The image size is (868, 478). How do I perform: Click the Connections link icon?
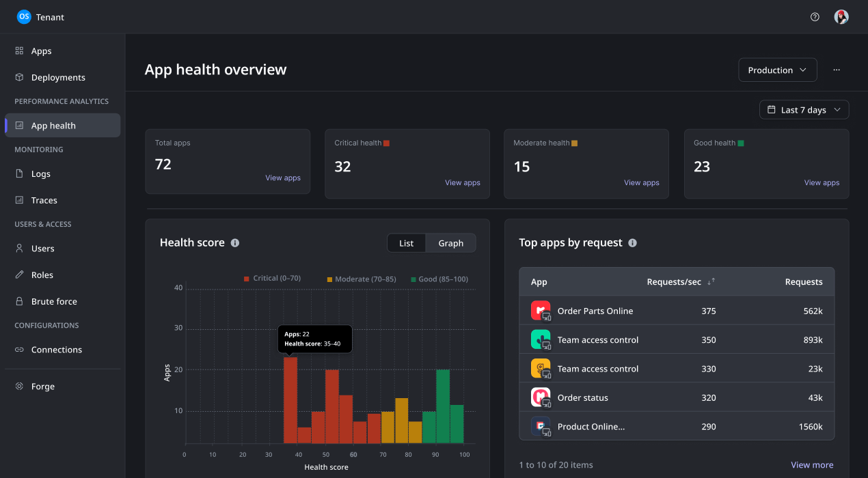point(19,350)
